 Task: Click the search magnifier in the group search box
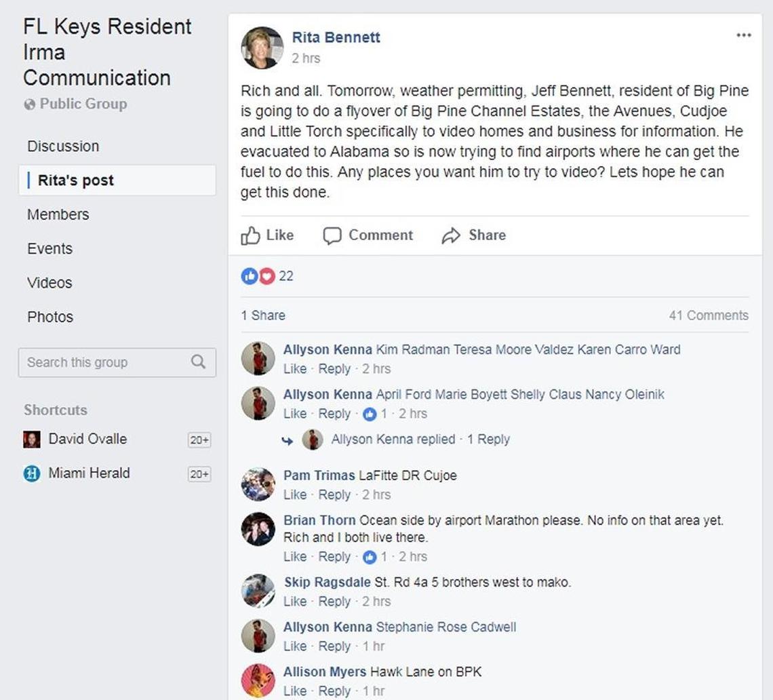pyautogui.click(x=198, y=362)
